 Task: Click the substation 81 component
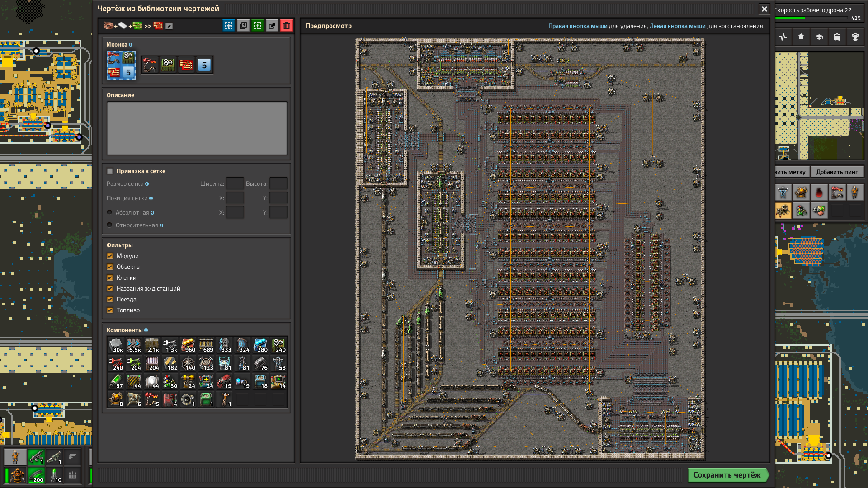[242, 363]
